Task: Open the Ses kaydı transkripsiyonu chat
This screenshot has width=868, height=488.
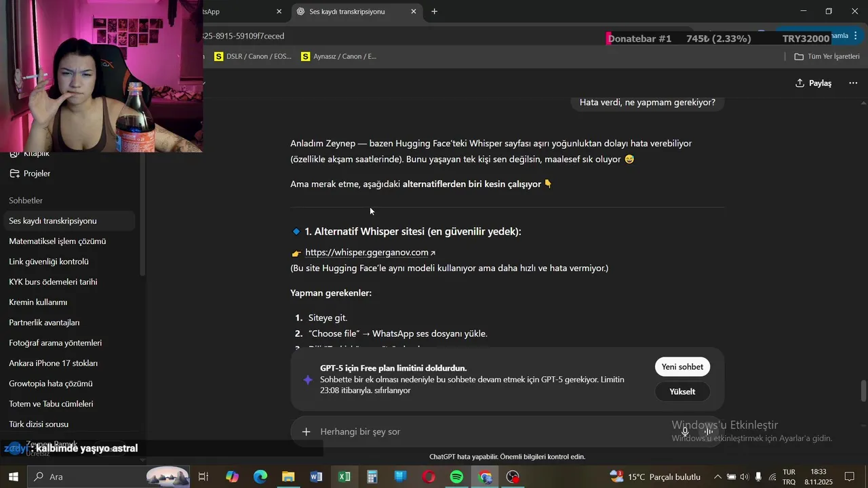Action: coord(68,221)
